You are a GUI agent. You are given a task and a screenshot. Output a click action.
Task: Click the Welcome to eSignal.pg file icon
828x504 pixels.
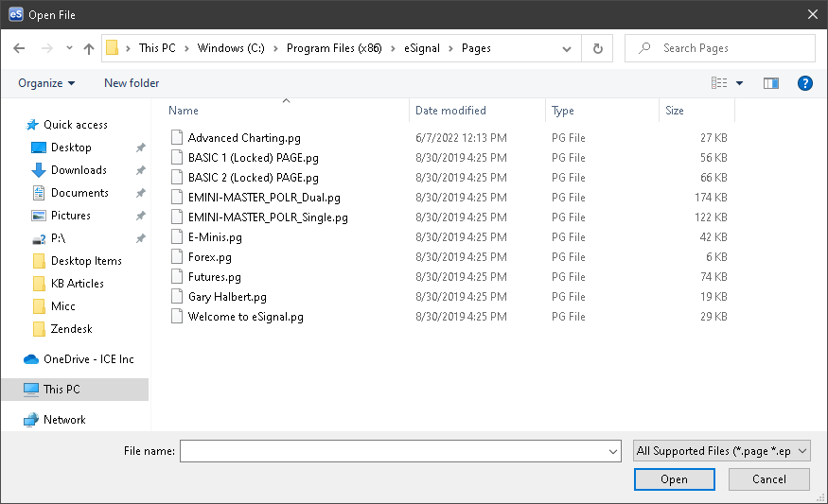[177, 317]
